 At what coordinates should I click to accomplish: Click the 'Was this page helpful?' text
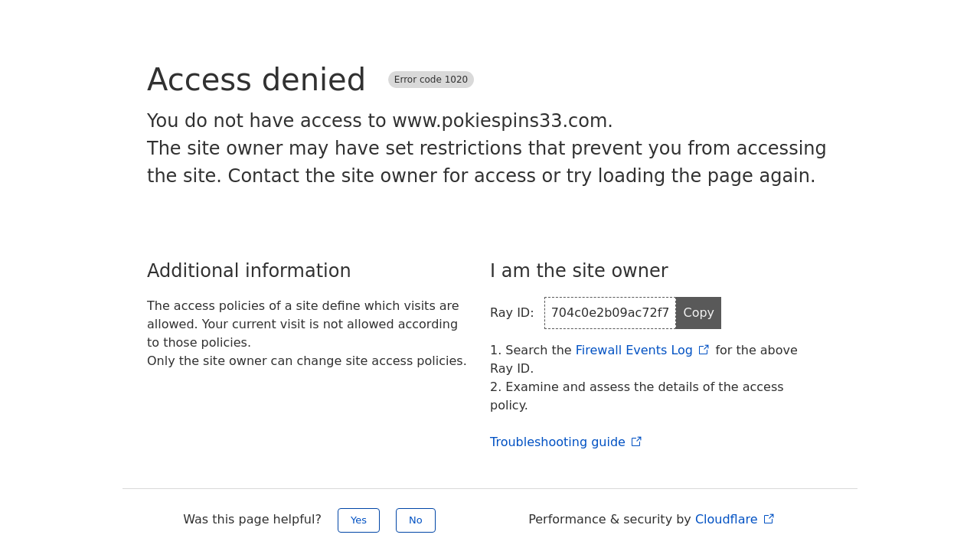click(x=252, y=520)
